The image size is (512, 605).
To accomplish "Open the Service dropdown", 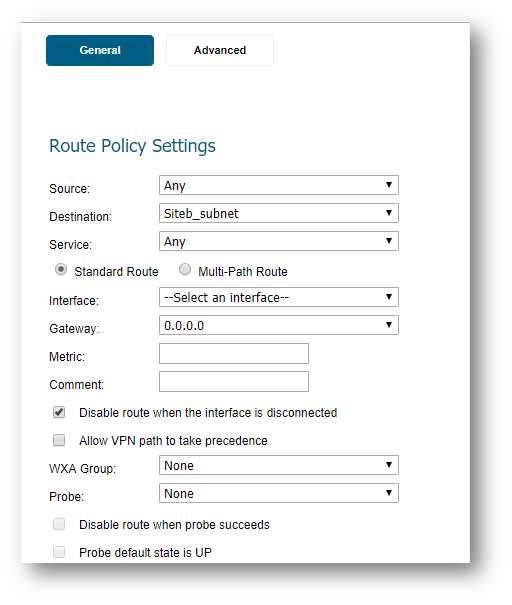I will [279, 241].
